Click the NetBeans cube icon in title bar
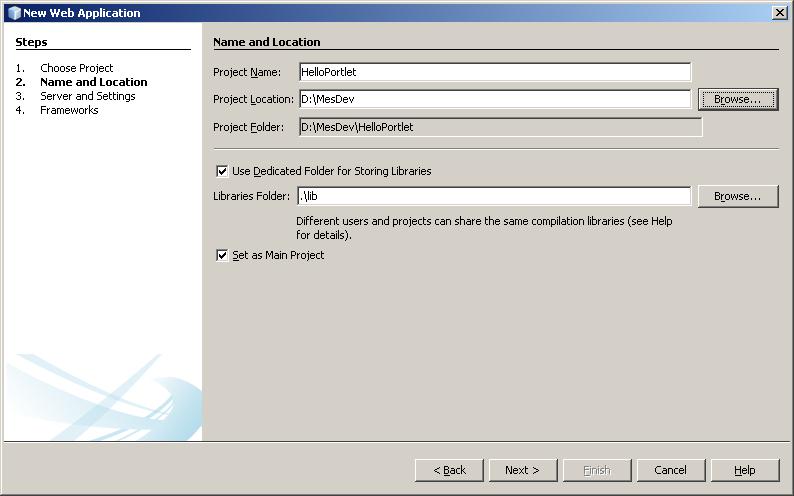This screenshot has width=794, height=496. 13,13
